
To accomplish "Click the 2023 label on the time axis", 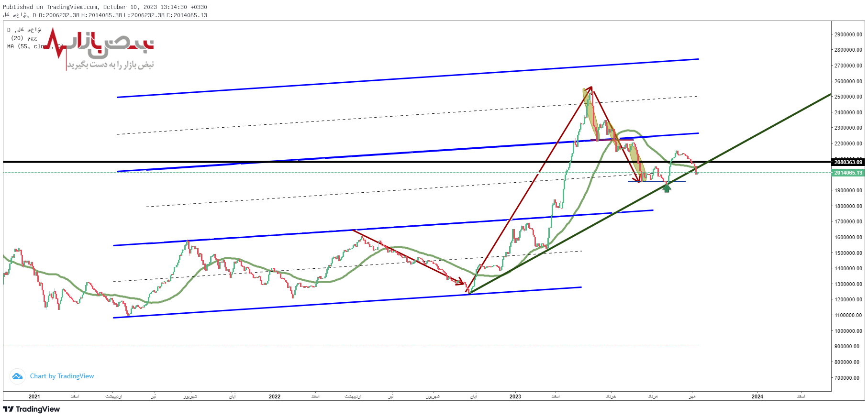I will (x=515, y=396).
